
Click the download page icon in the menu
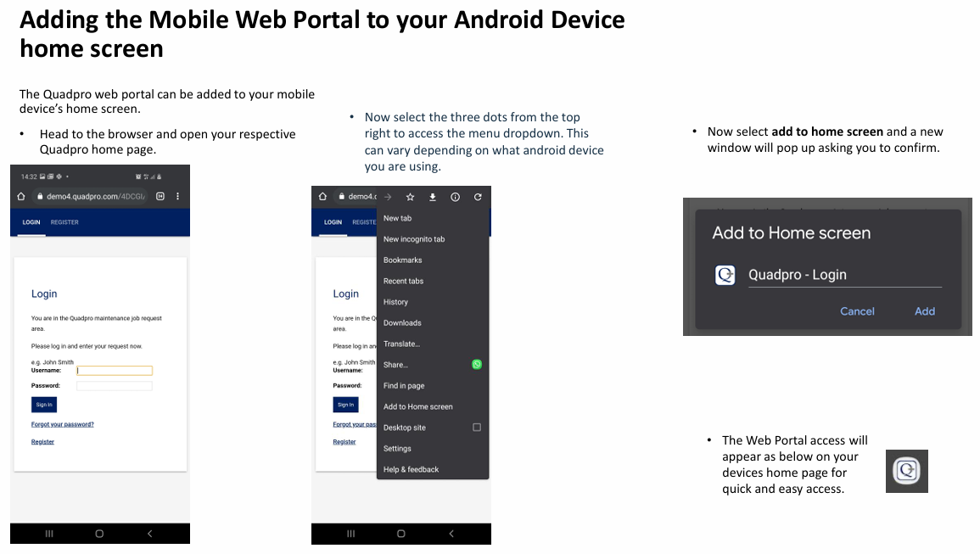[x=433, y=197]
